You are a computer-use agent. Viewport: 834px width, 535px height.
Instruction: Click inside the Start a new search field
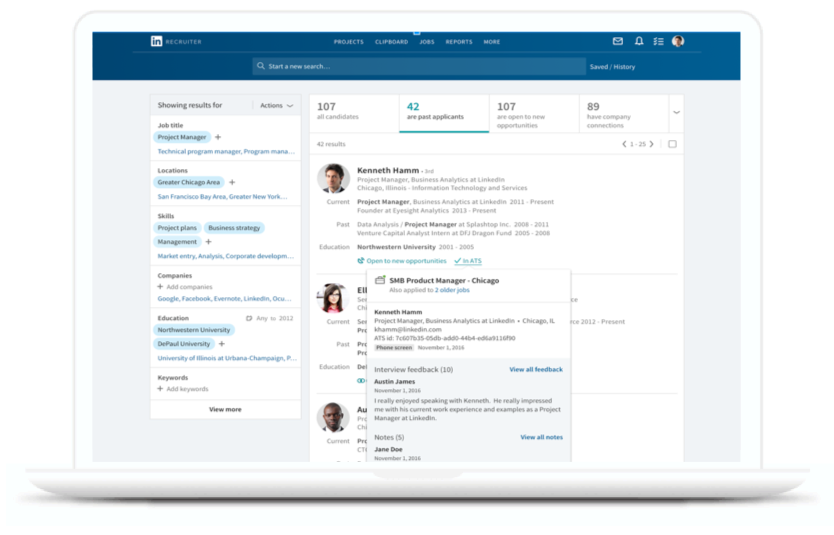pos(419,66)
